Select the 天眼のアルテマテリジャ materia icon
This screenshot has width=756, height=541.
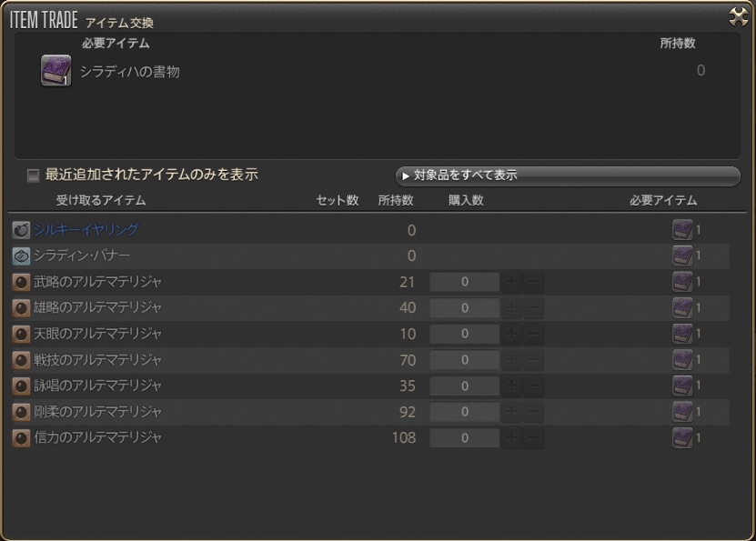coord(21,334)
